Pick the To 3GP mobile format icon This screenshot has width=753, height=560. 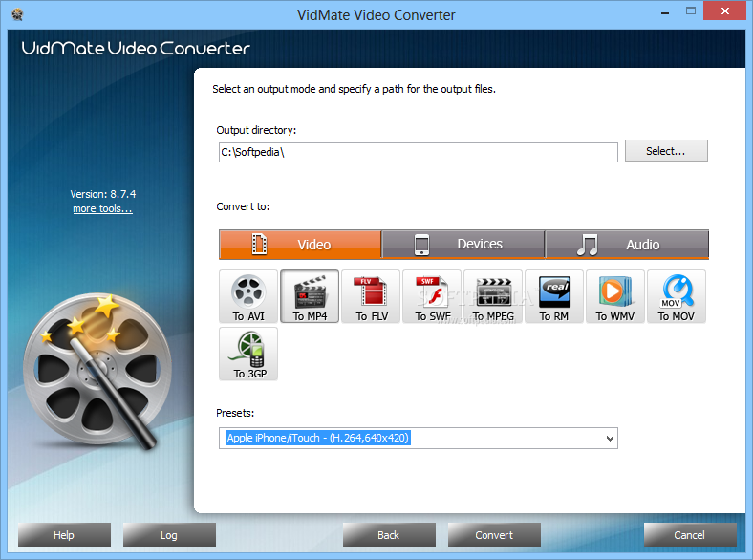[x=248, y=354]
